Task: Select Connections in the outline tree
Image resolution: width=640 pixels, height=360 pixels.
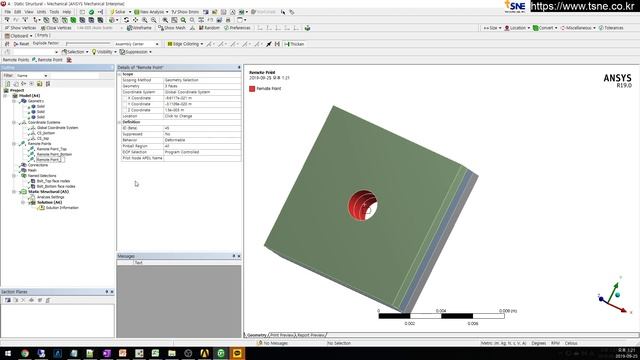Action: tap(38, 165)
